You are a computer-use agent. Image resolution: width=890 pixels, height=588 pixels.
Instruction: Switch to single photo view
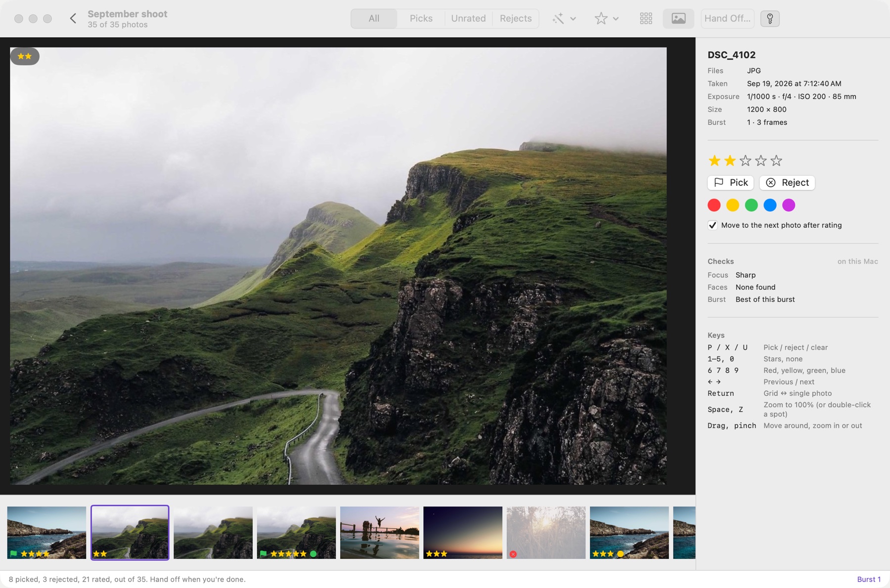[x=678, y=19]
